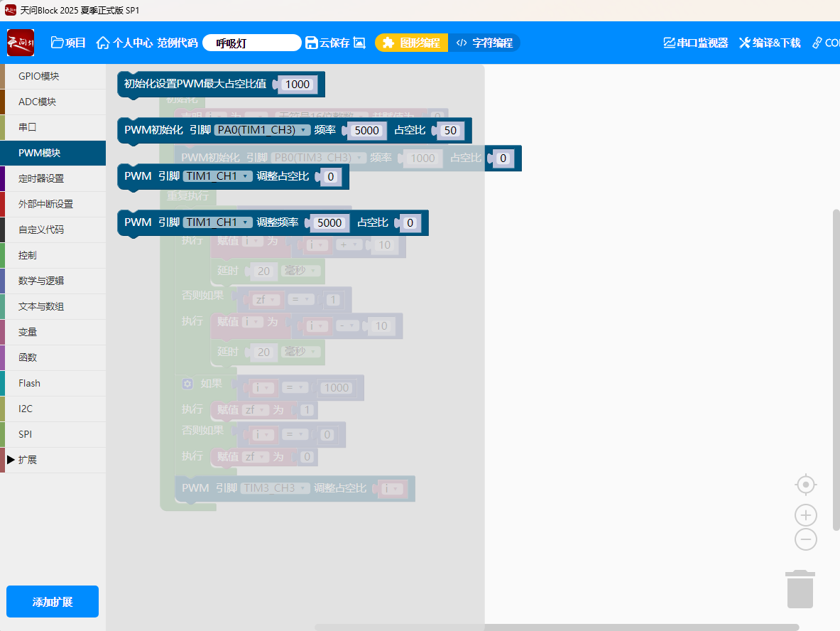Center the workspace with crosshair icon
Viewport: 840px width, 631px height.
tap(805, 485)
